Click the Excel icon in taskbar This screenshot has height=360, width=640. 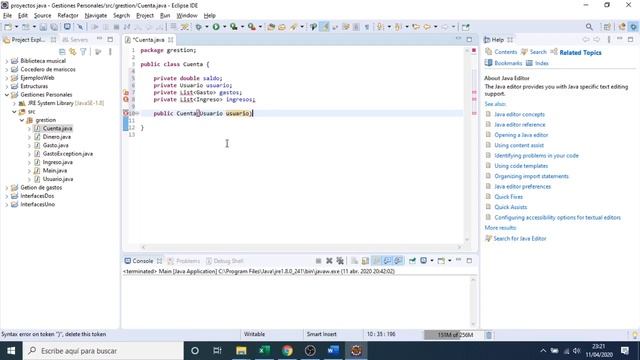264,351
